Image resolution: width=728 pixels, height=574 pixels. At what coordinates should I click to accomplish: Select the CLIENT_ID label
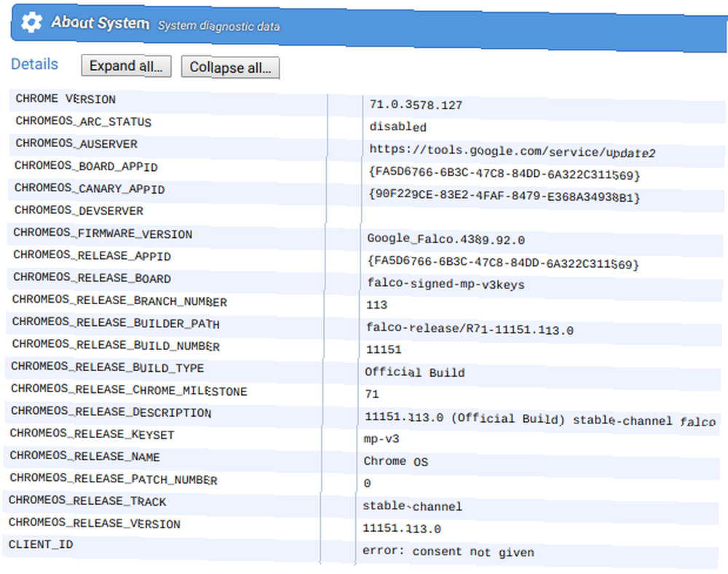[x=41, y=544]
